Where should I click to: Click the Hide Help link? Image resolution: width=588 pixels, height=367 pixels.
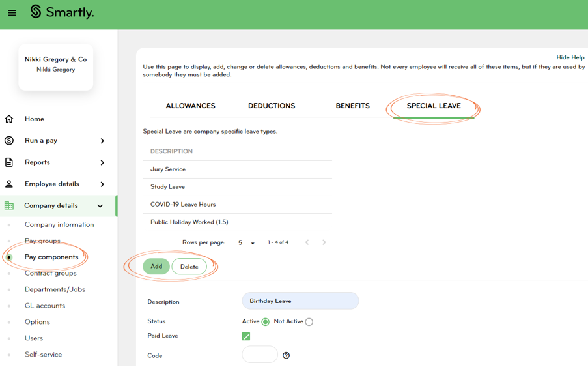click(570, 57)
